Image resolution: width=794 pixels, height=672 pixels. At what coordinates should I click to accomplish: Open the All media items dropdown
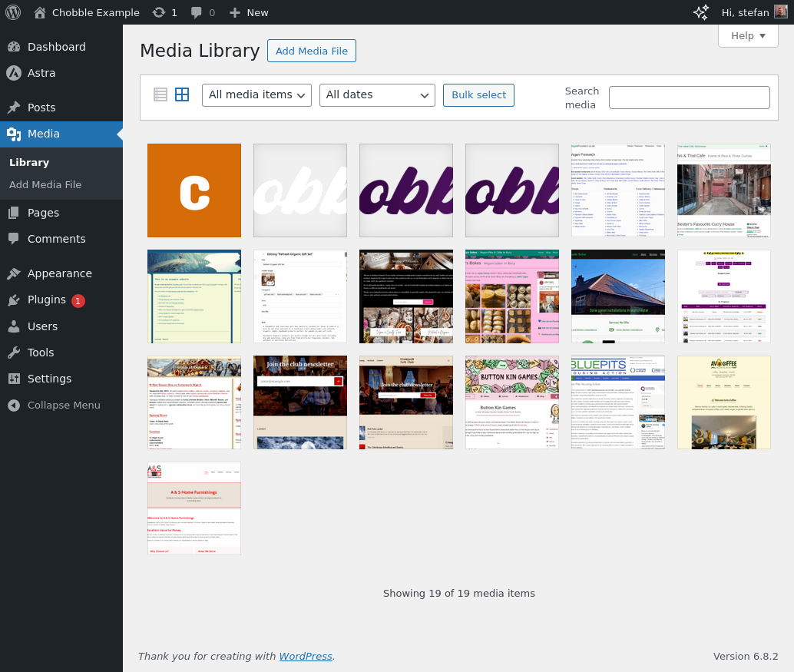tap(256, 95)
